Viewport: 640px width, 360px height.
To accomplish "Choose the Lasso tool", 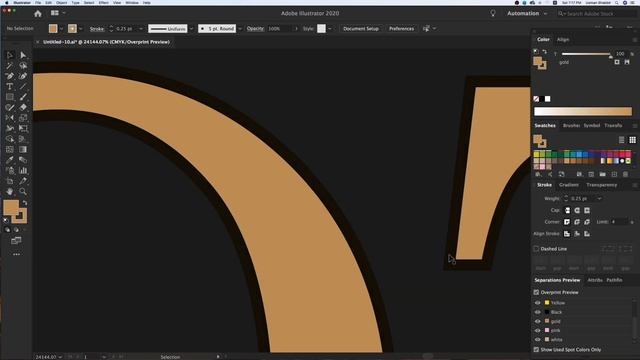I will click(23, 66).
